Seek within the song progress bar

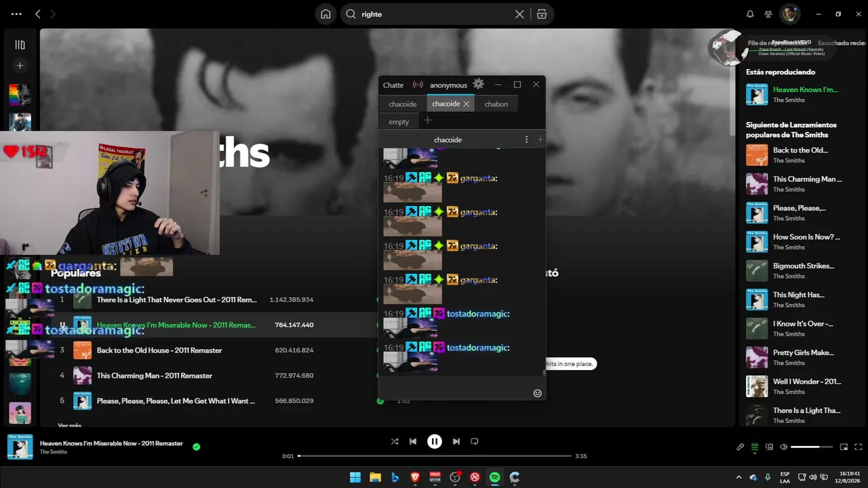[x=434, y=456]
